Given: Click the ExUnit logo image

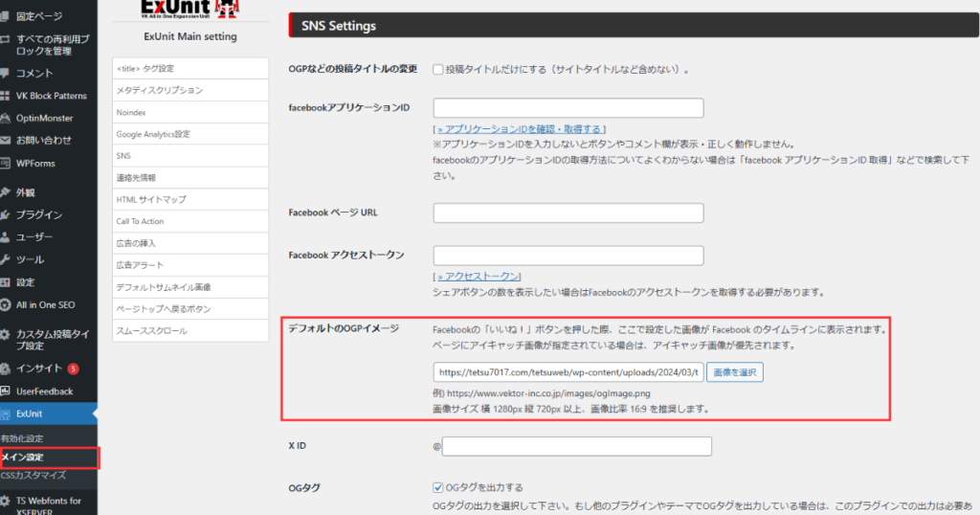Looking at the screenshot, I should pyautogui.click(x=190, y=9).
